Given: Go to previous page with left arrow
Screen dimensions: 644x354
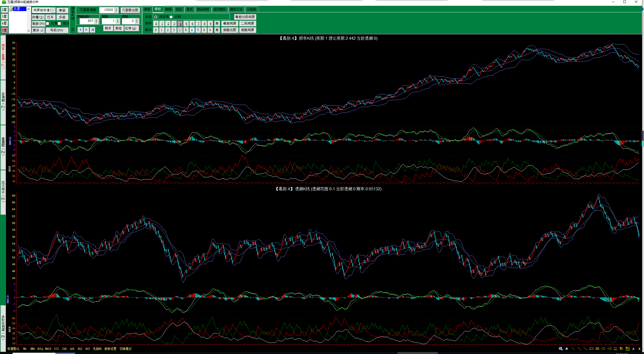Looking at the screenshot, I should 80,30.
